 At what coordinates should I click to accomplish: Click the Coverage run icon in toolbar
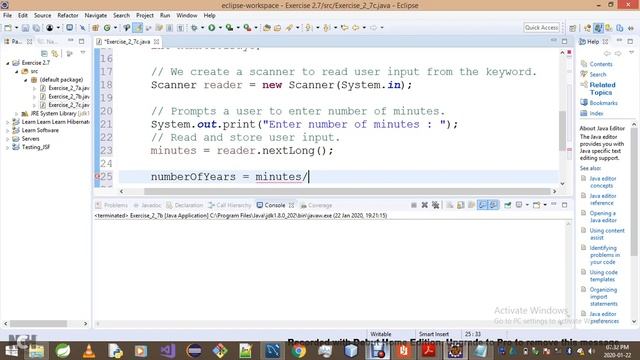(x=229, y=28)
